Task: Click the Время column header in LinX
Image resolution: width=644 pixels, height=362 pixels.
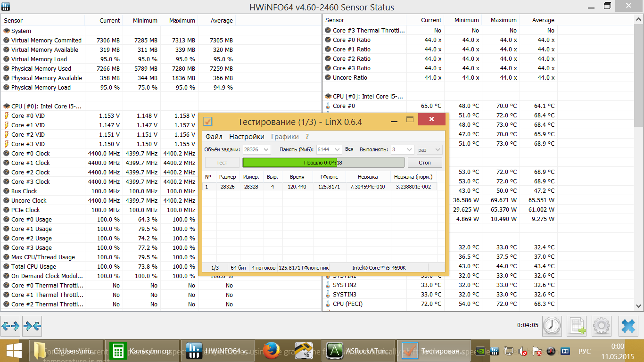Action: click(297, 177)
